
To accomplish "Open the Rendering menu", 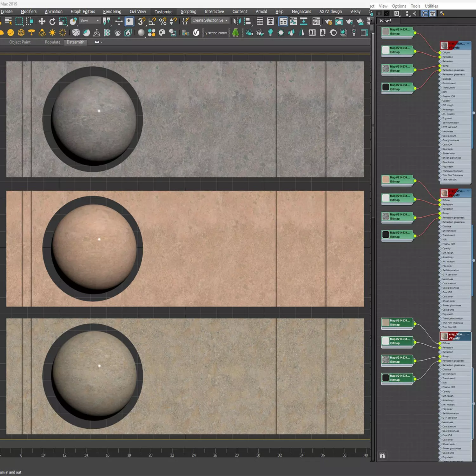I will (112, 12).
